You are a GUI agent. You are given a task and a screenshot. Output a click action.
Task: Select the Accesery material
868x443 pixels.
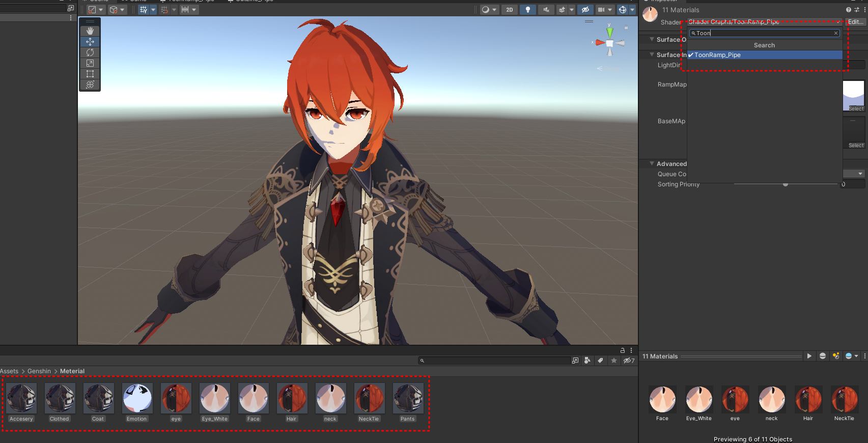pos(21,402)
